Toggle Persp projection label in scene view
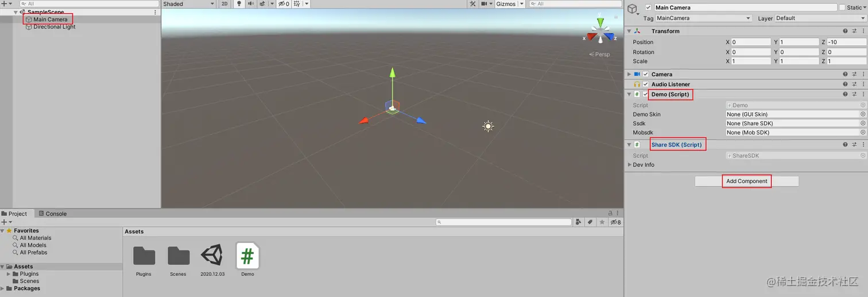 point(600,55)
